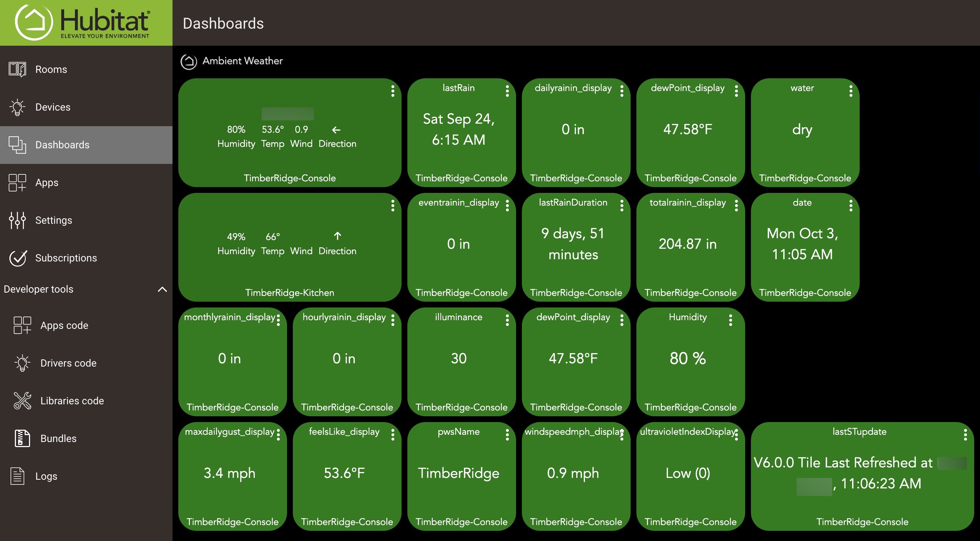Select Dashboards in the sidebar menu

[62, 145]
